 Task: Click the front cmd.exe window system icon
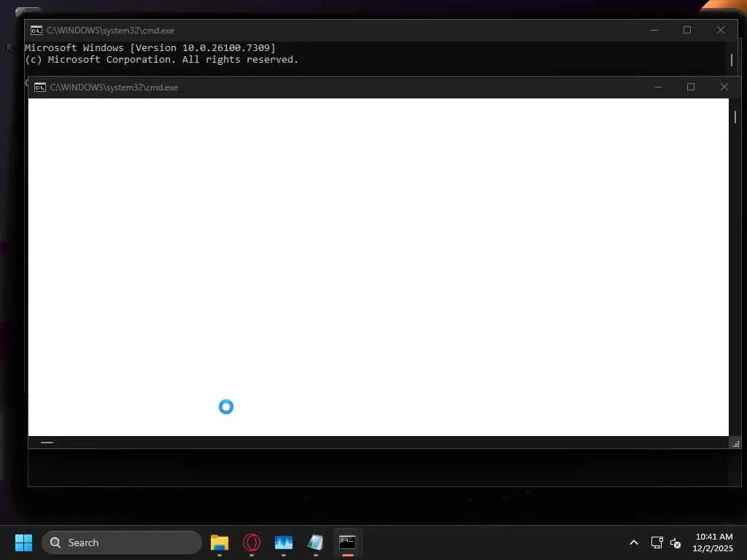40,87
